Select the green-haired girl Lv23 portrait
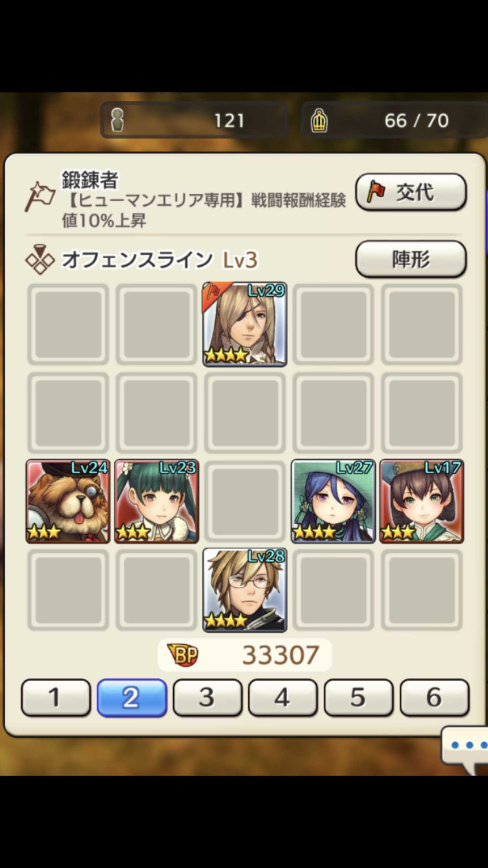This screenshot has width=488, height=868. click(156, 501)
